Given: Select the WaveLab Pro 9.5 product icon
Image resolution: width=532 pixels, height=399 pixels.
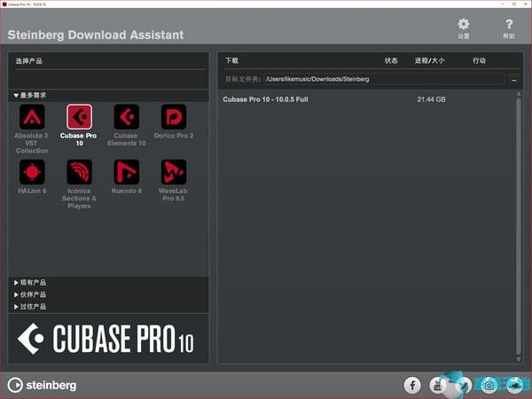Looking at the screenshot, I should point(174,172).
